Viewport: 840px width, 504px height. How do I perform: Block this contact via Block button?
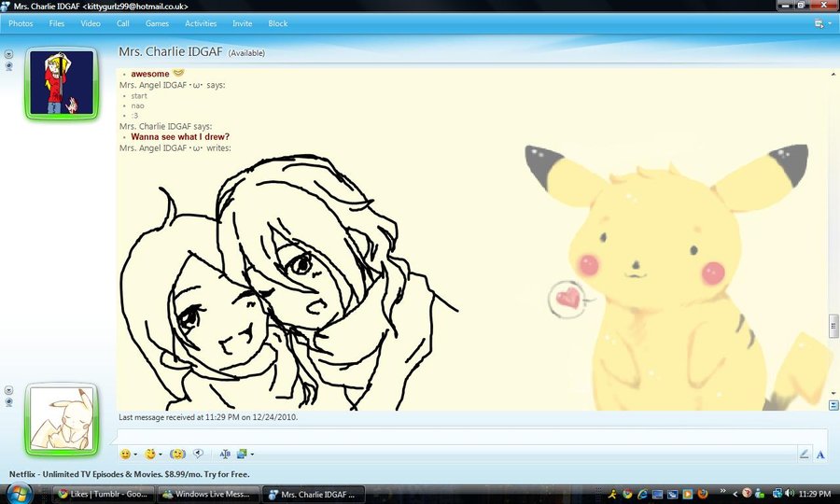277,23
